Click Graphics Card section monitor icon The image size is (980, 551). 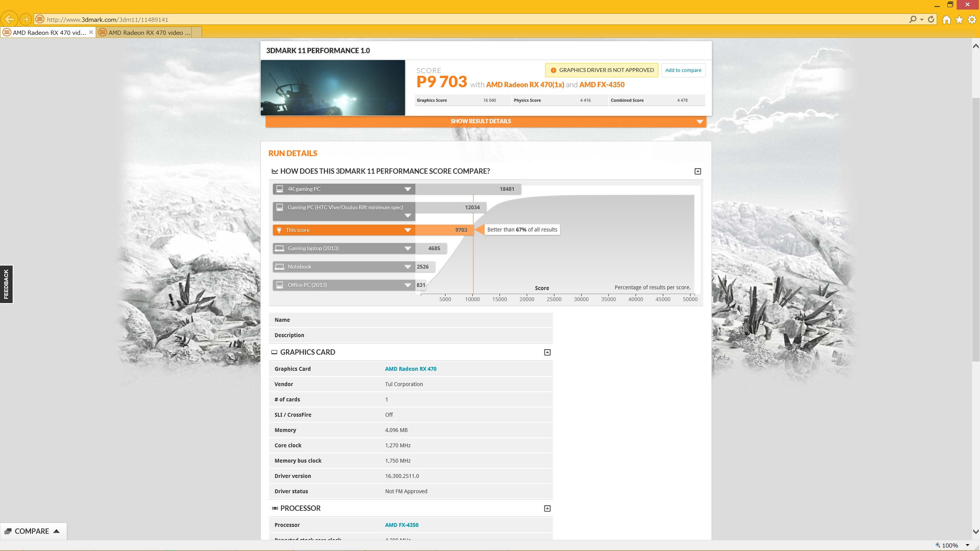tap(274, 352)
